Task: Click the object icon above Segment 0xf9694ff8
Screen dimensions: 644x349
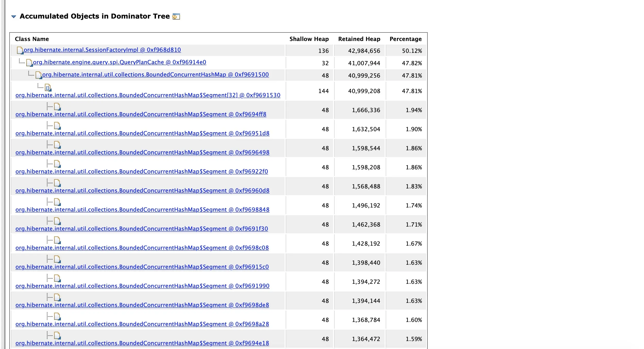Action: pyautogui.click(x=57, y=106)
